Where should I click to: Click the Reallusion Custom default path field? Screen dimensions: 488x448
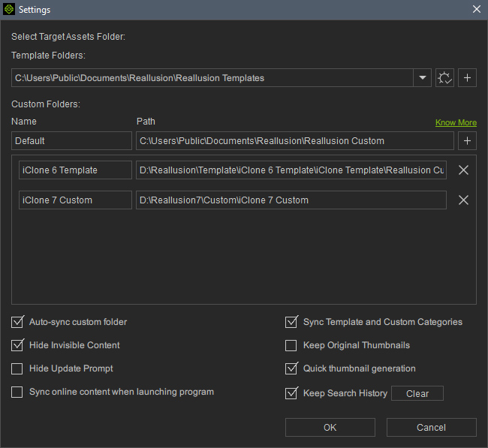pos(295,140)
